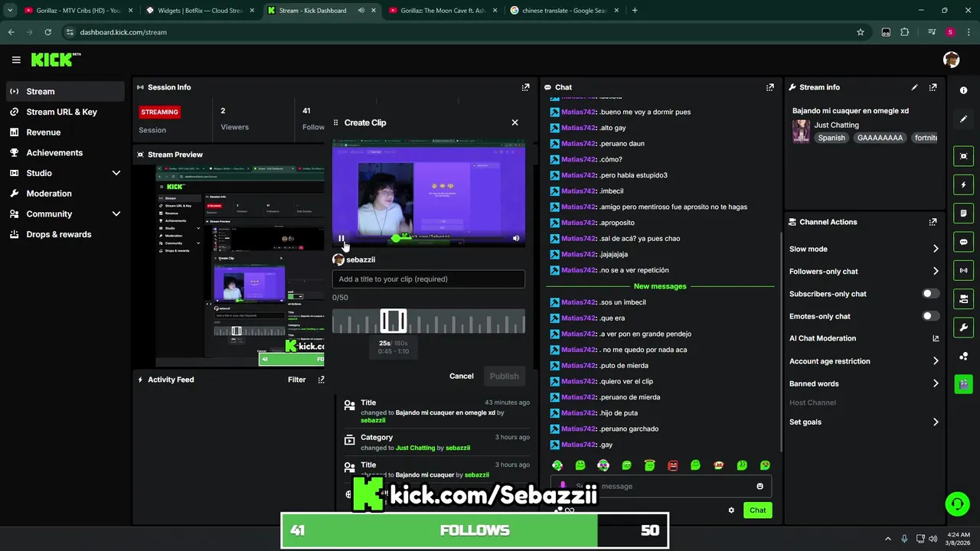980x551 pixels.
Task: Pop out the Activity Feed panel
Action: [x=321, y=380]
